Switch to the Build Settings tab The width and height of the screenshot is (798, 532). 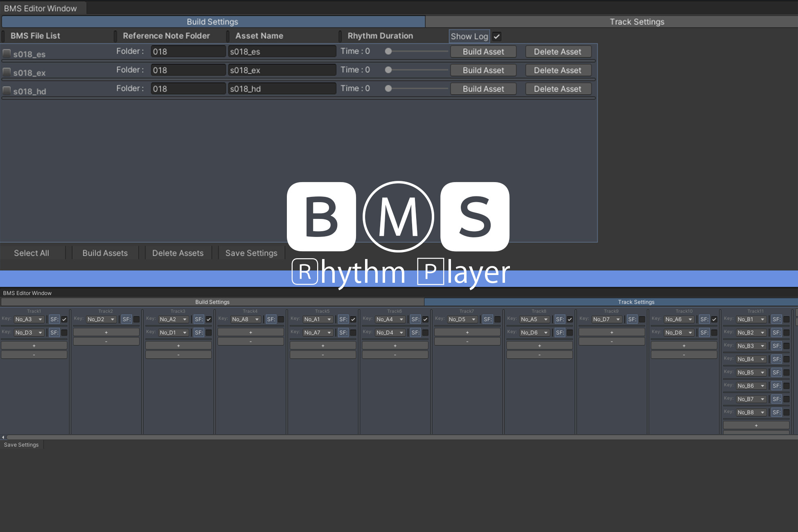click(x=212, y=22)
